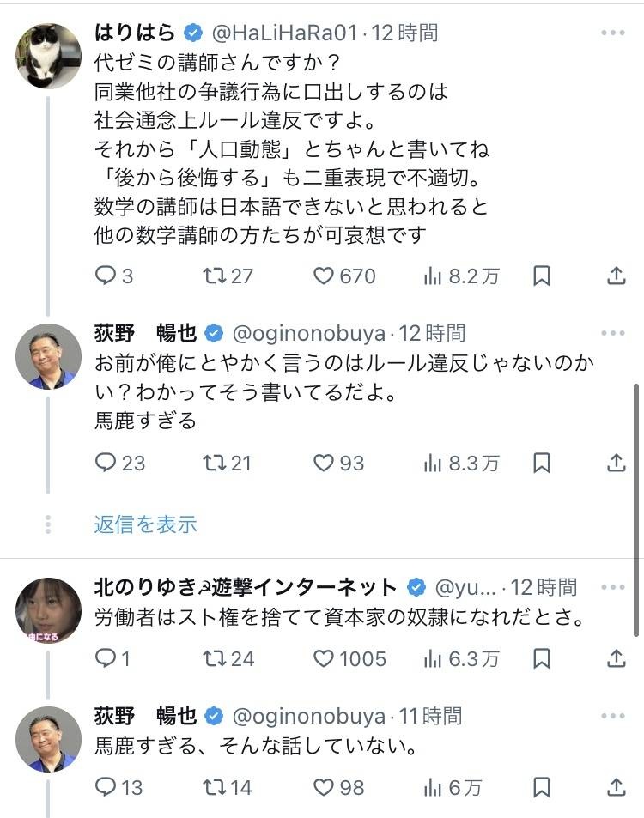The height and width of the screenshot is (818, 644).
Task: Open more options on 荻野暢也's first reply
Action: coord(613,333)
